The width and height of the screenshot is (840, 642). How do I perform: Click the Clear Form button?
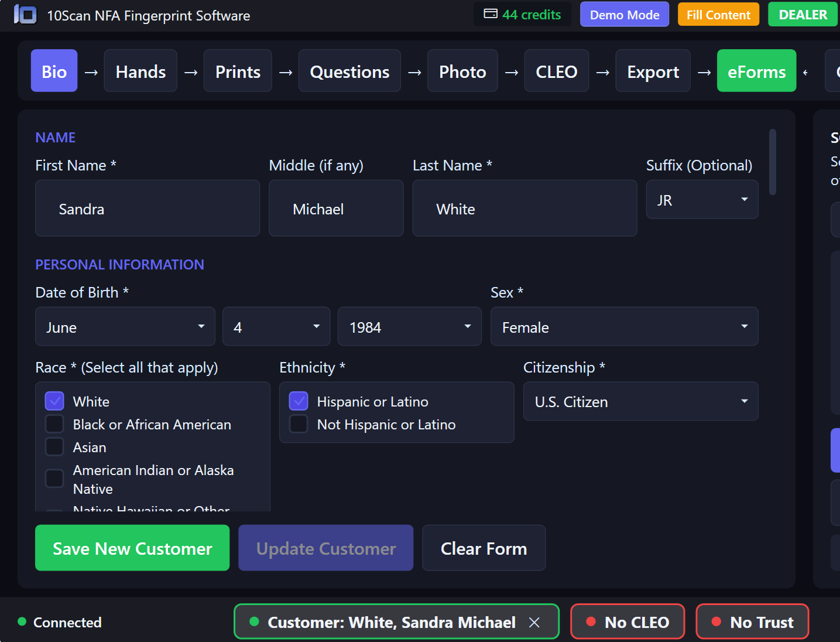[484, 548]
